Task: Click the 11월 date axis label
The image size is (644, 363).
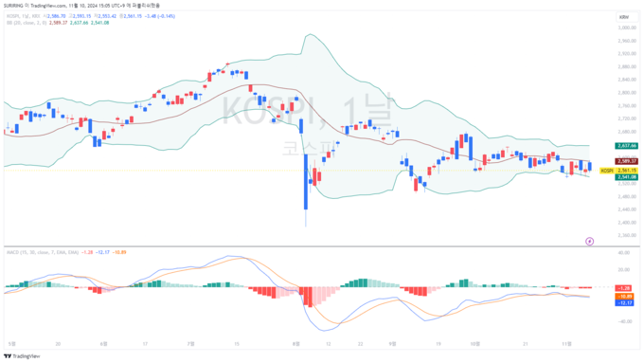Action: tap(566, 344)
